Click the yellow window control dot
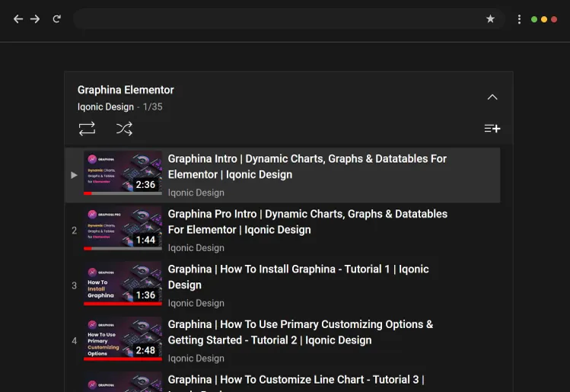Screen dimensions: 570x392 (x=544, y=19)
